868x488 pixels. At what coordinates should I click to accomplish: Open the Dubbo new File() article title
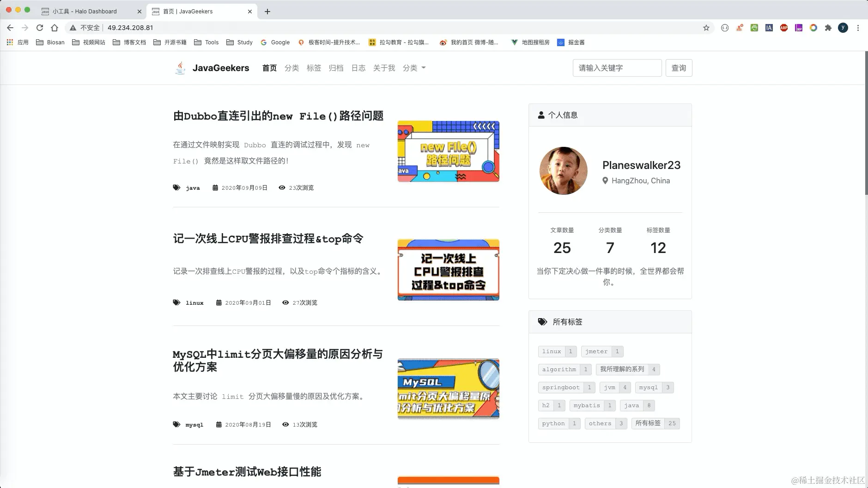pyautogui.click(x=278, y=116)
